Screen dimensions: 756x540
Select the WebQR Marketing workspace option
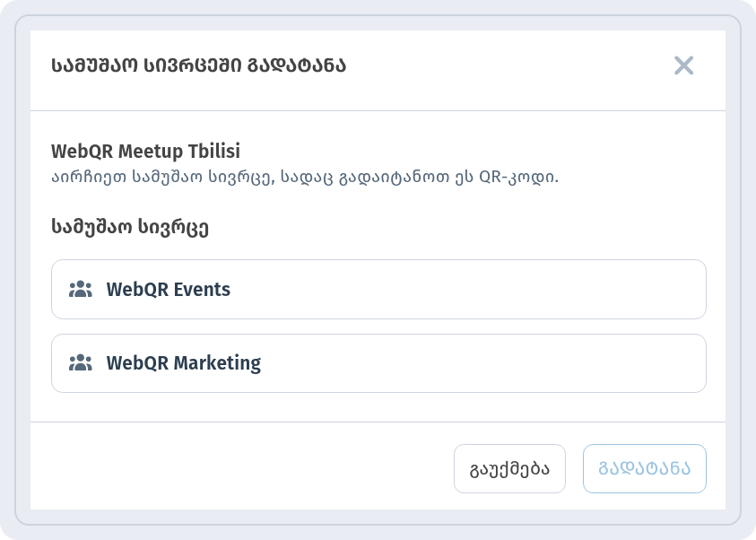pos(378,363)
